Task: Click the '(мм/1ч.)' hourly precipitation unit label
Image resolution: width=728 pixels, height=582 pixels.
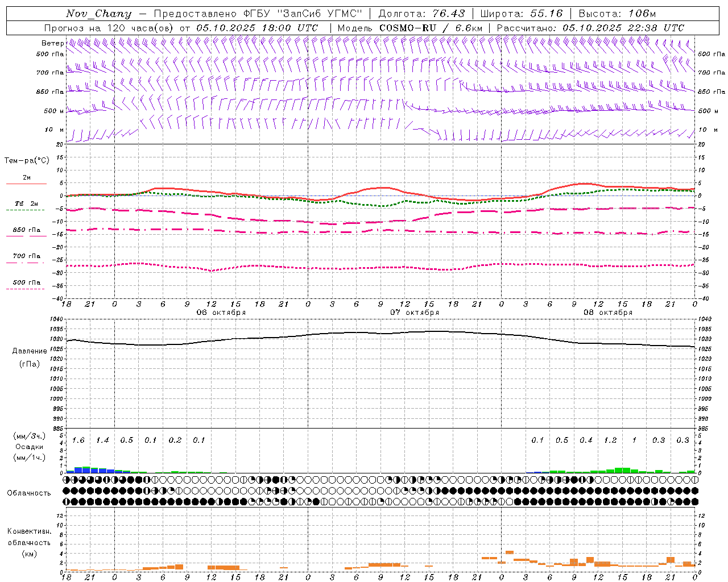Action: point(30,458)
